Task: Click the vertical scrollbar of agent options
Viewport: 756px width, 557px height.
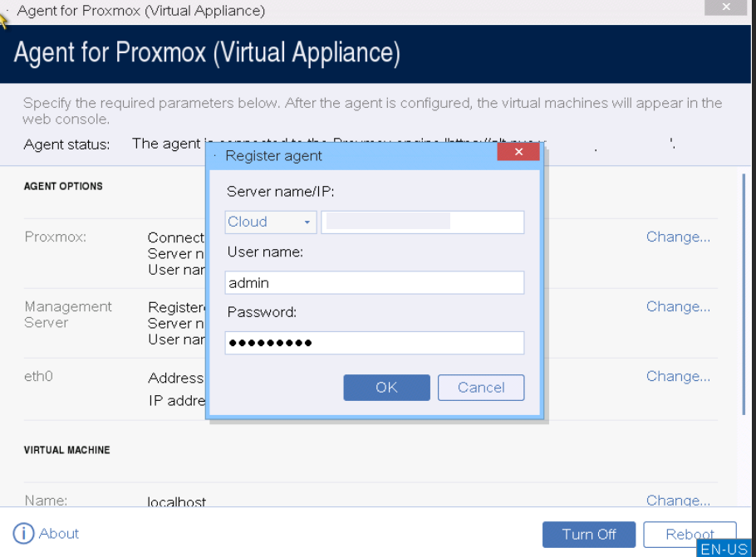Action: 744,294
